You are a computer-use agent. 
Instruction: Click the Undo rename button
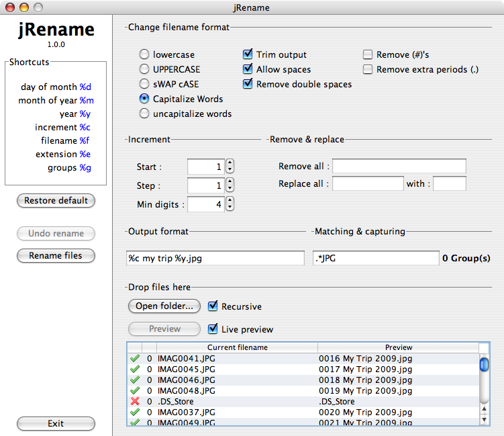(x=56, y=233)
